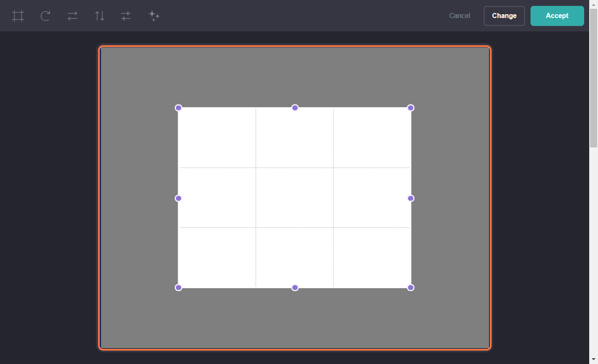Click the Cancel link
The image size is (598, 364).
(x=460, y=15)
